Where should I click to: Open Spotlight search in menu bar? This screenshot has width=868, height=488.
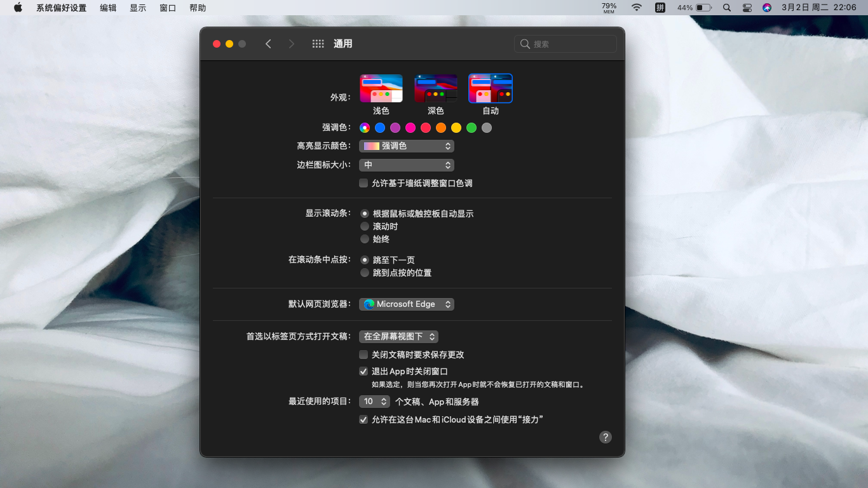coord(728,8)
